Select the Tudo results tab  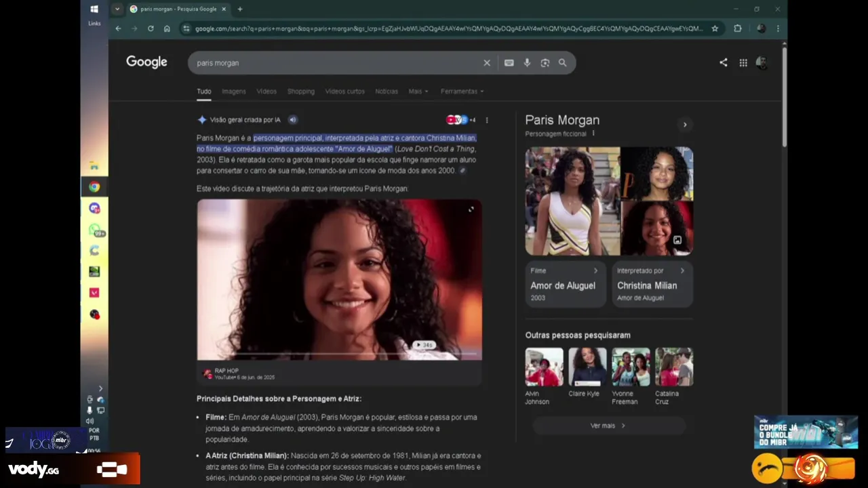[204, 91]
